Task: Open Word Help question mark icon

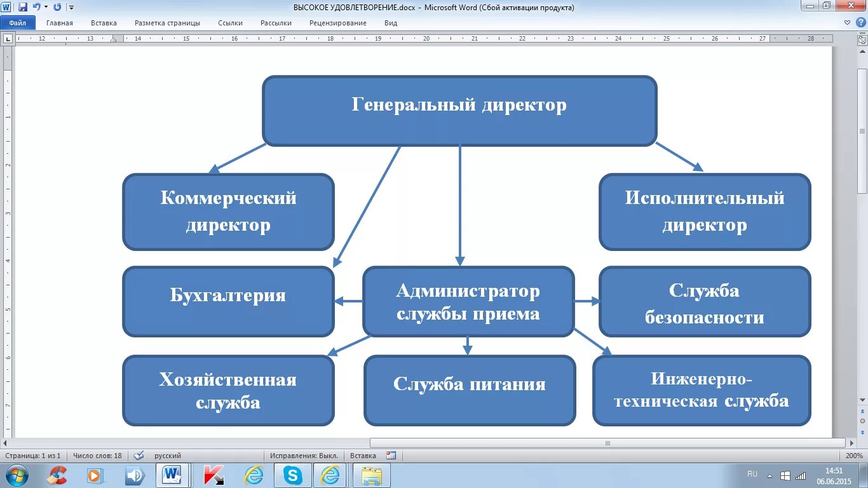Action: (860, 22)
